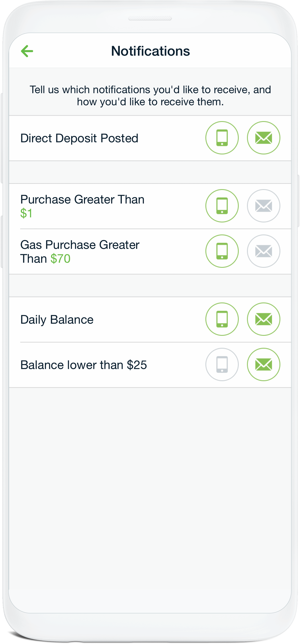Select the Purchase Greater Than label

click(x=82, y=199)
